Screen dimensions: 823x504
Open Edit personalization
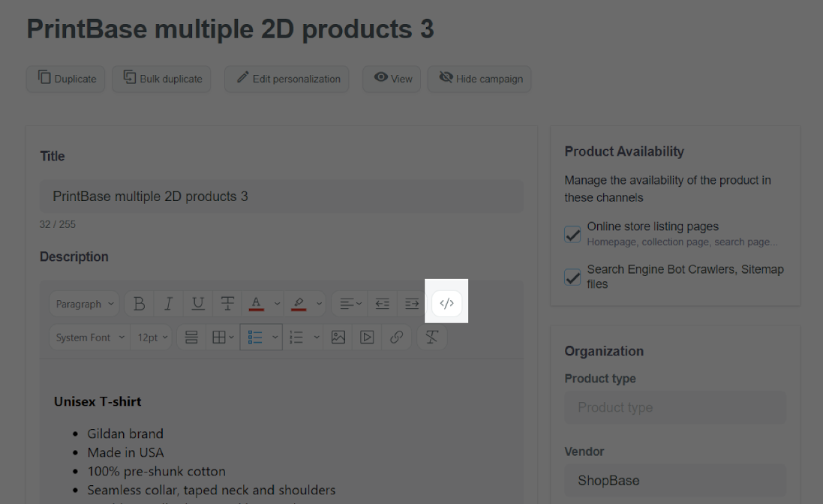point(287,79)
